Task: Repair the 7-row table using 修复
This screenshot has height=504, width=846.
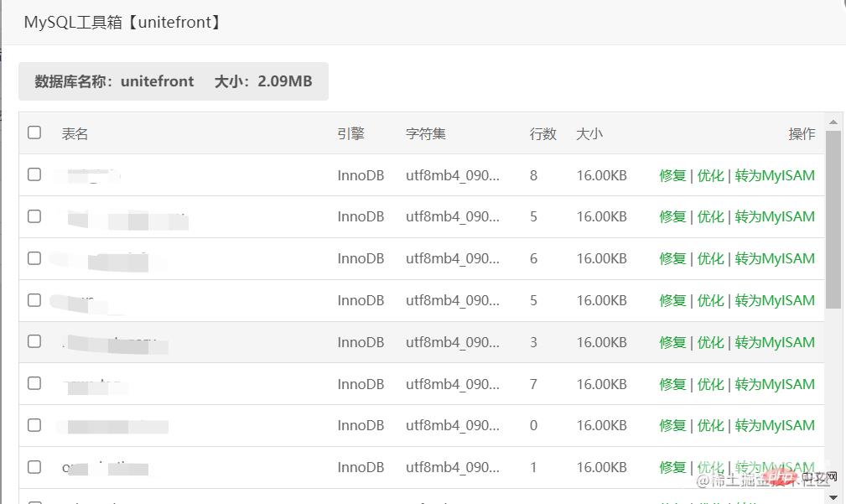Action: coord(672,384)
